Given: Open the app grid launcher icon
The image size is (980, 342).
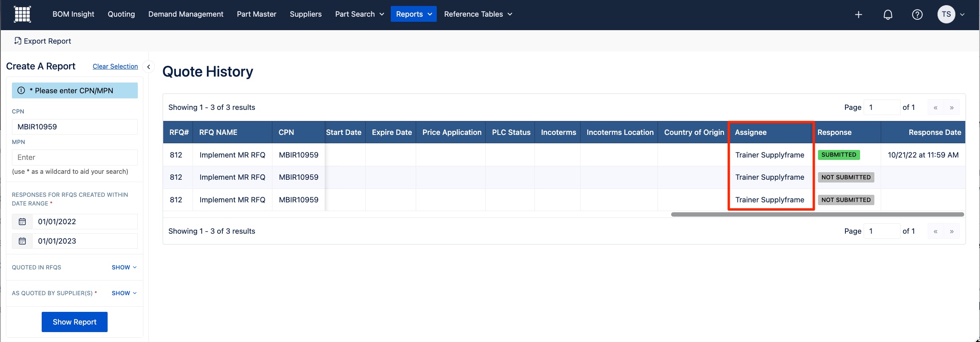Looking at the screenshot, I should 22,14.
